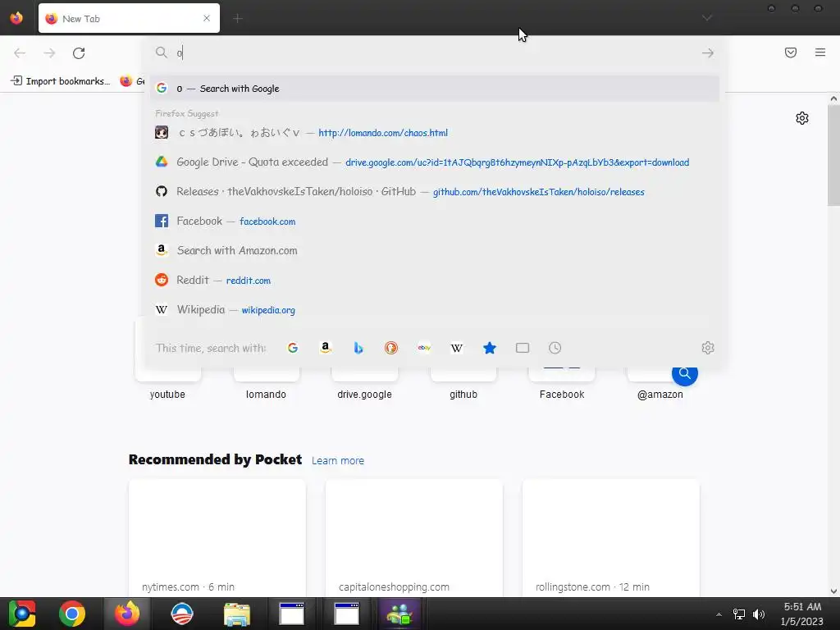This screenshot has height=630, width=840.
Task: Search this time with Wikipedia icon
Action: [457, 348]
